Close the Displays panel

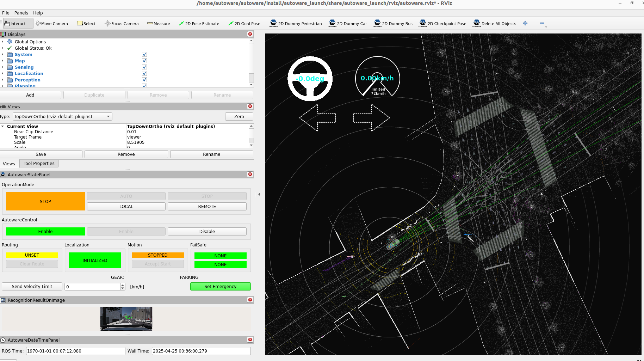pyautogui.click(x=250, y=34)
